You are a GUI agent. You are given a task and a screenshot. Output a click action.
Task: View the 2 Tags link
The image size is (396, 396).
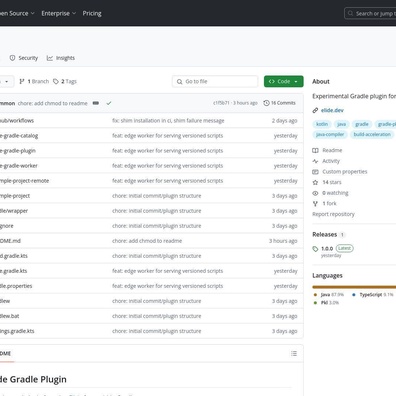click(x=65, y=81)
